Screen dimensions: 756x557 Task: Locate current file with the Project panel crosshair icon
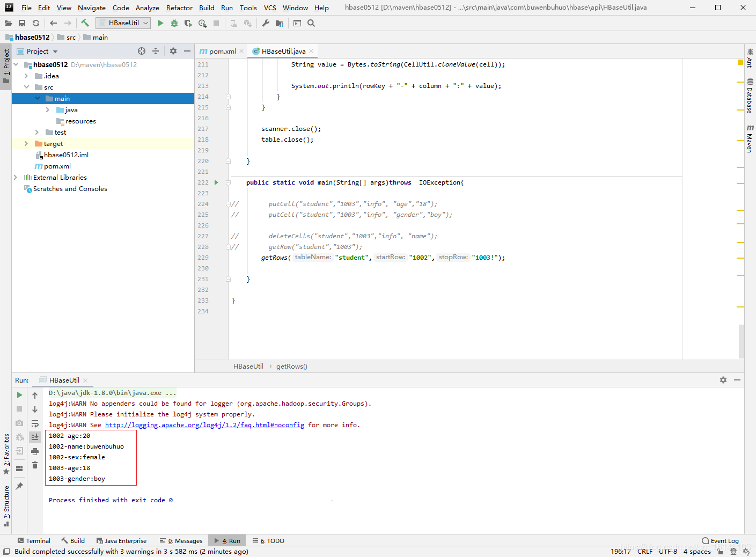[x=142, y=51]
